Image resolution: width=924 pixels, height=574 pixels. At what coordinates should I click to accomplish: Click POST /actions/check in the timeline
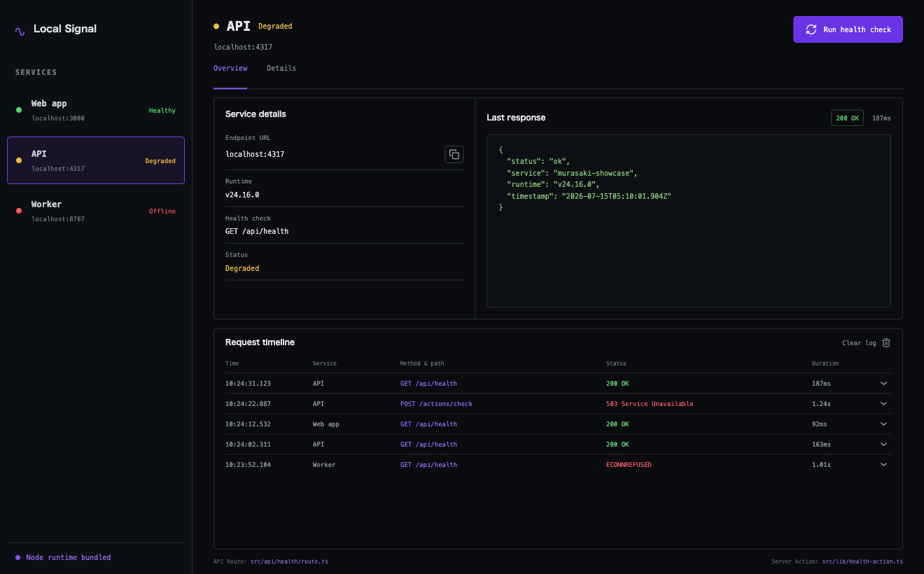click(x=436, y=404)
